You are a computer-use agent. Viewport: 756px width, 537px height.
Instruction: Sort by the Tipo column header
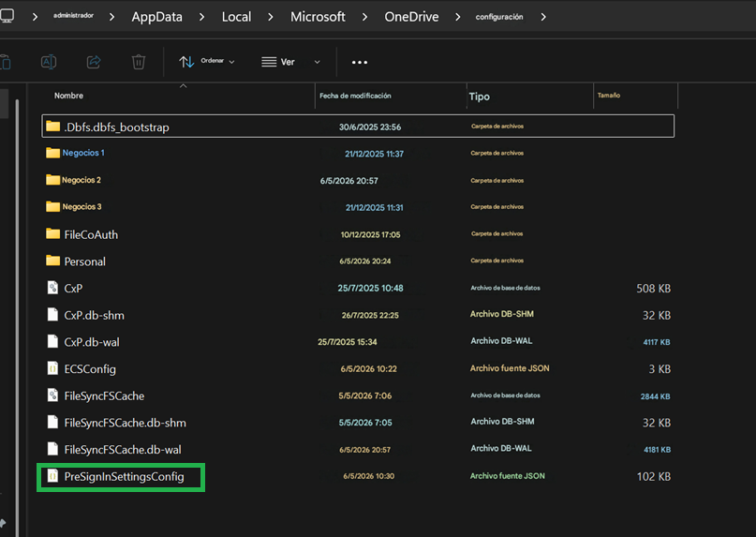click(x=480, y=97)
